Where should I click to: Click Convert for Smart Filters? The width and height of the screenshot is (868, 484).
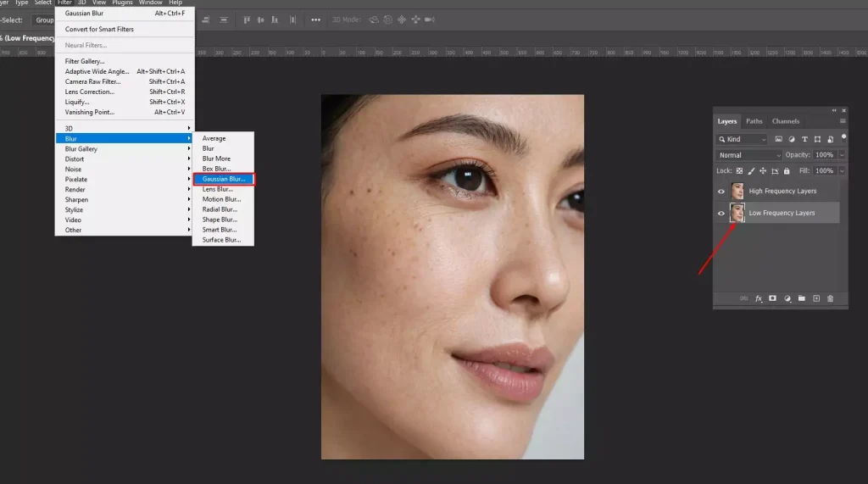click(x=99, y=29)
